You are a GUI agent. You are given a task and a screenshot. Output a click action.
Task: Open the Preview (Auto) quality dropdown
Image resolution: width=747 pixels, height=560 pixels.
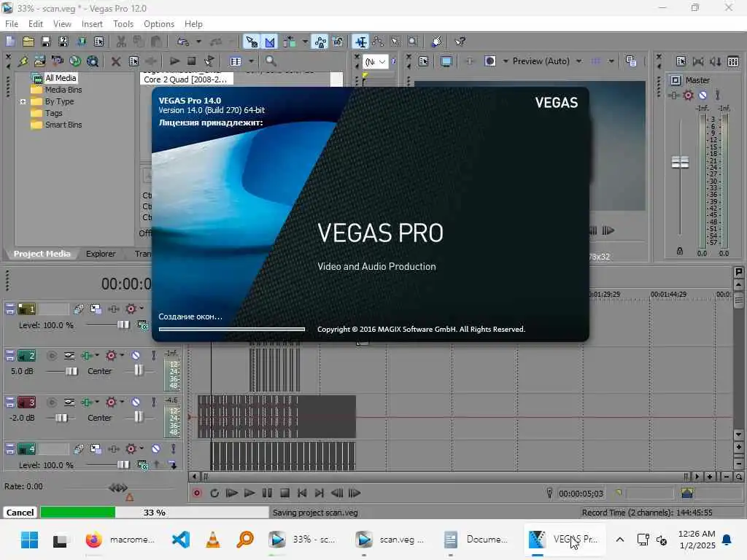578,61
